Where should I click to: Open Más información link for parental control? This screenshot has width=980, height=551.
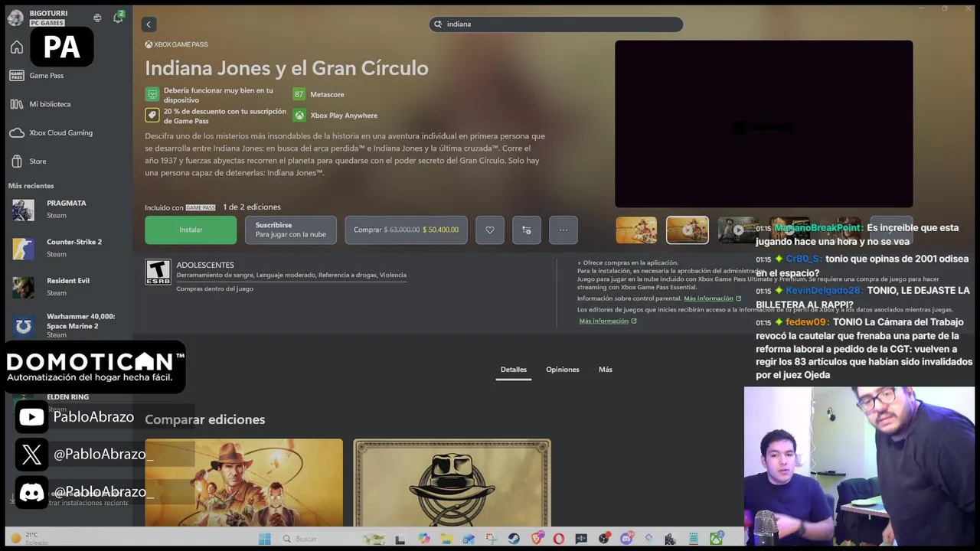coord(708,298)
